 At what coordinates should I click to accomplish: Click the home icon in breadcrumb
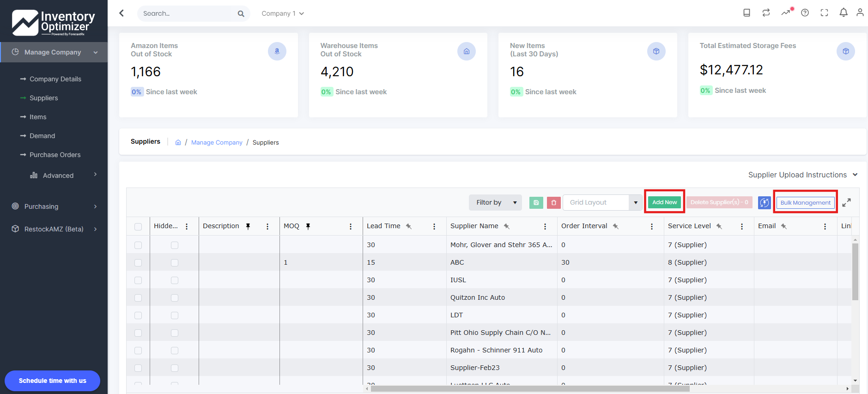pos(178,142)
